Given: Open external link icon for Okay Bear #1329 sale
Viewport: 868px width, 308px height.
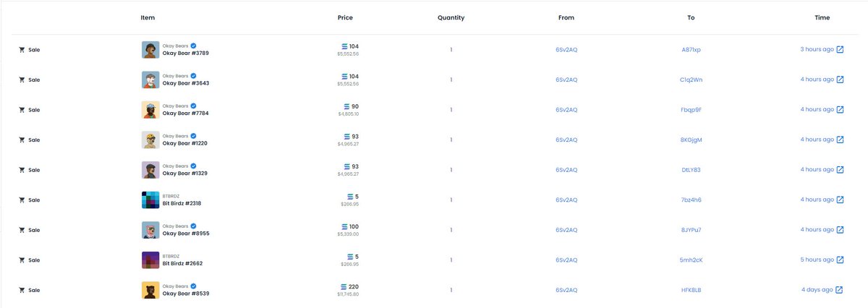Looking at the screenshot, I should (x=840, y=170).
